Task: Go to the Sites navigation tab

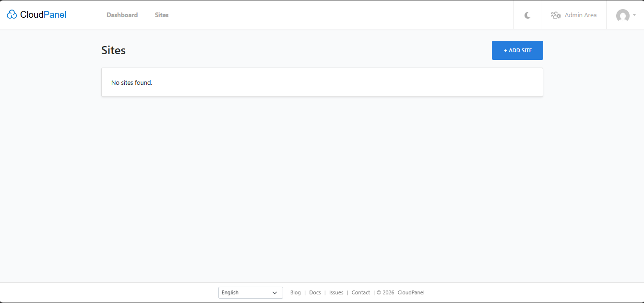Action: (162, 15)
